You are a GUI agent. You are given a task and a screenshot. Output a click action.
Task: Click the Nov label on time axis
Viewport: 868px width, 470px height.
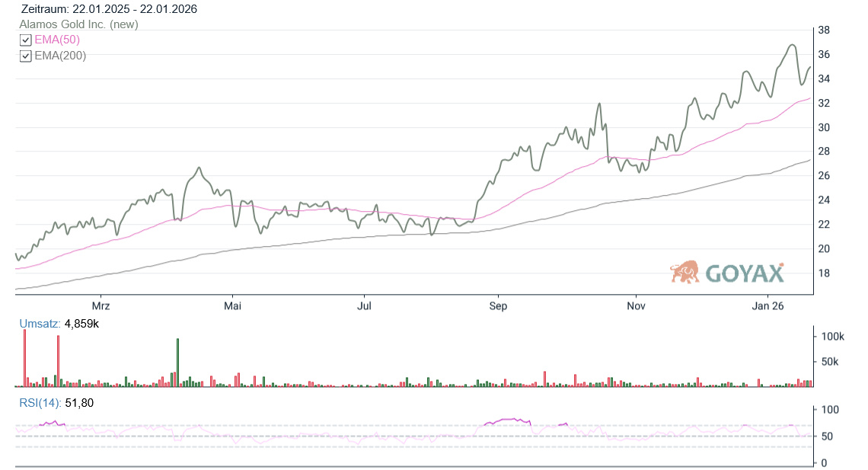(x=636, y=305)
